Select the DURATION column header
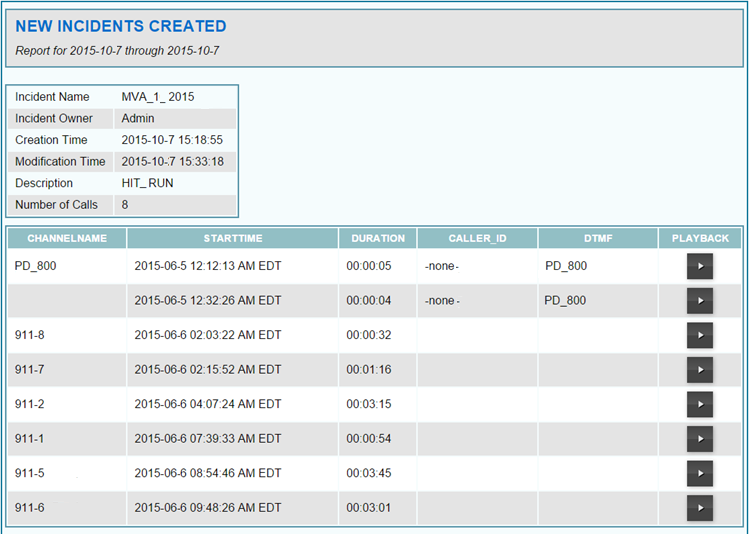The width and height of the screenshot is (749, 534). pos(378,239)
